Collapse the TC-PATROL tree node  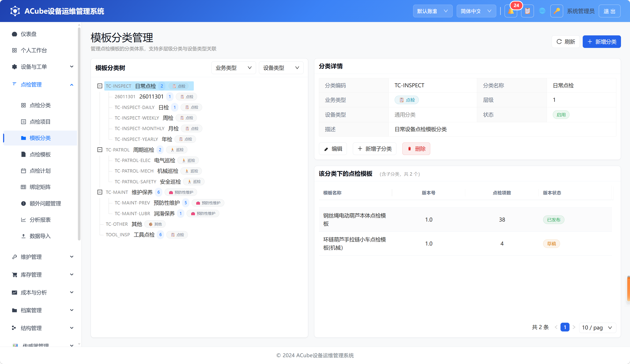[x=100, y=150]
